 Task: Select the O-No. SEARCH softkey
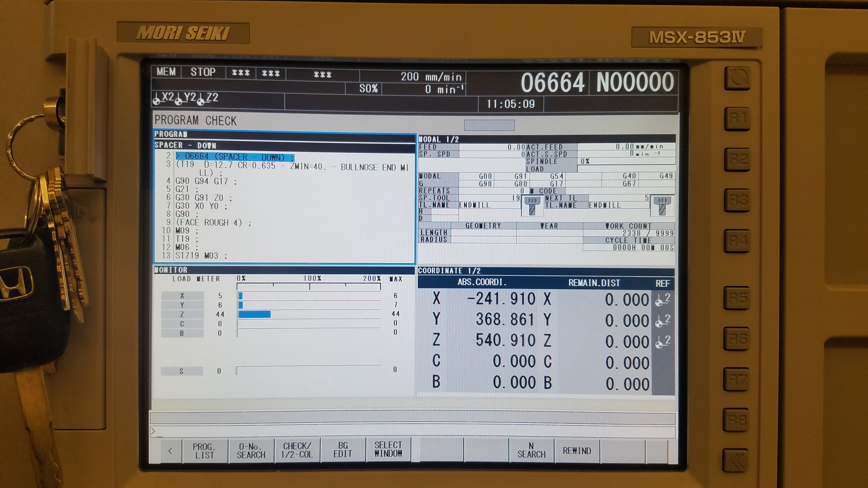[x=251, y=451]
